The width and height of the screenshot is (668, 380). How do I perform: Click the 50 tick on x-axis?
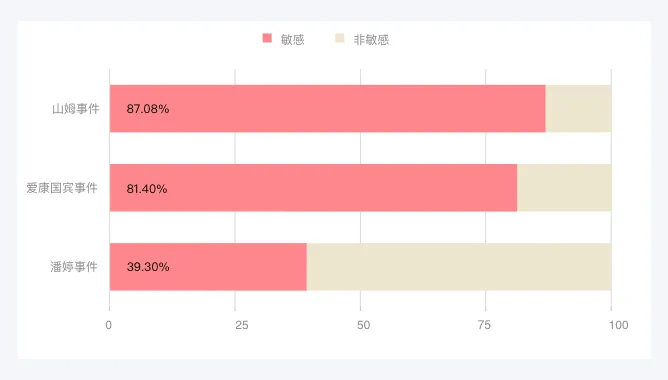pos(363,325)
